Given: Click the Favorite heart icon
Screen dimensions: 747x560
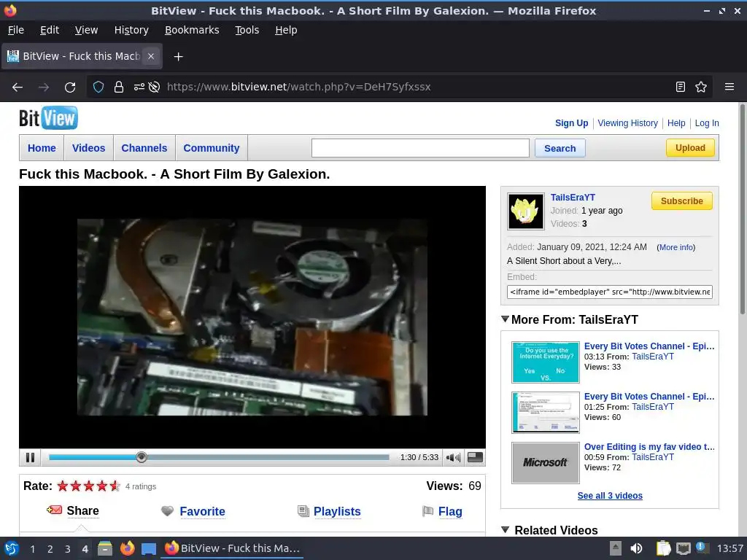Looking at the screenshot, I should (167, 511).
